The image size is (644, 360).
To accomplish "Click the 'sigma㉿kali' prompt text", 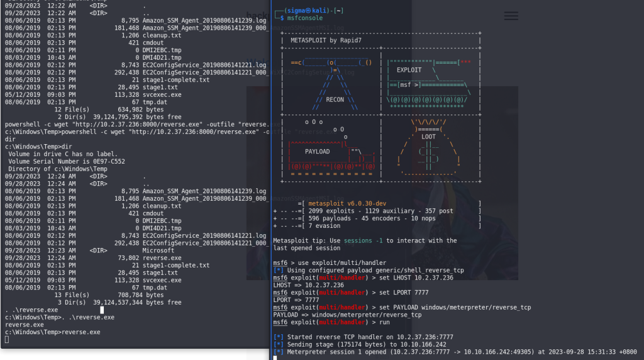I will pyautogui.click(x=307, y=11).
